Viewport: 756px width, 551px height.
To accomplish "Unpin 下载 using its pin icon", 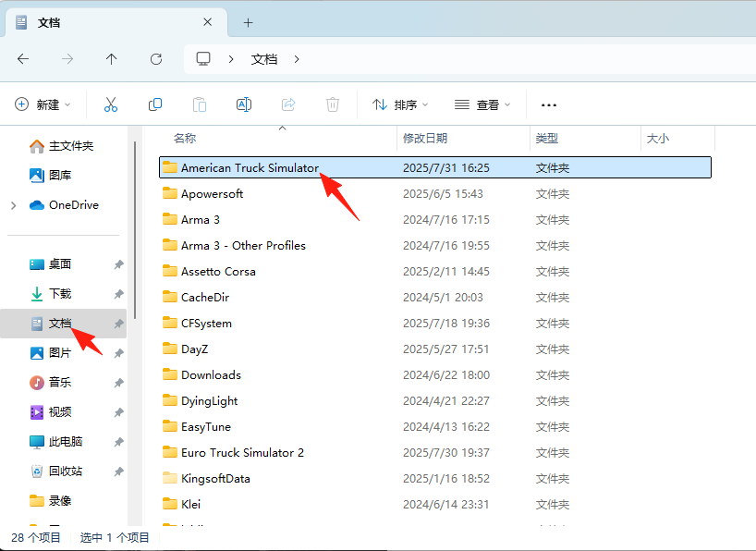I will tap(118, 294).
